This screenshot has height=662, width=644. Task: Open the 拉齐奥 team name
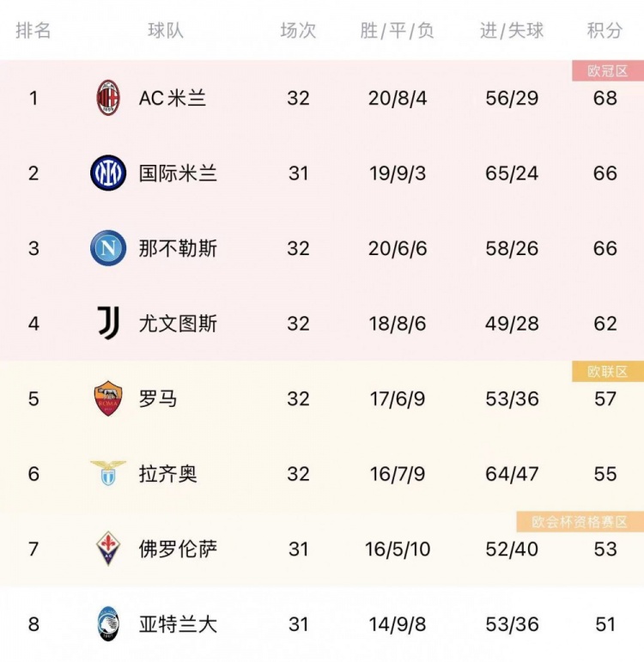168,474
